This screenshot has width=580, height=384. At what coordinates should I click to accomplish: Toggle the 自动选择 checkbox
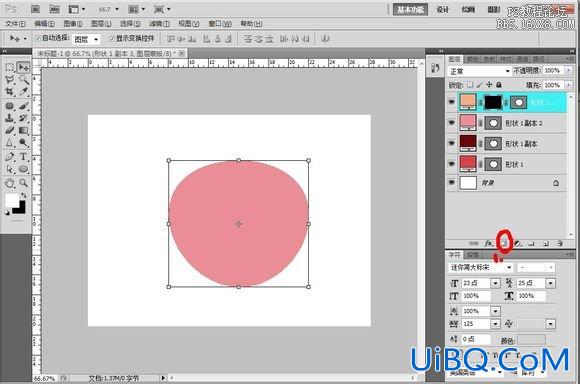point(37,38)
